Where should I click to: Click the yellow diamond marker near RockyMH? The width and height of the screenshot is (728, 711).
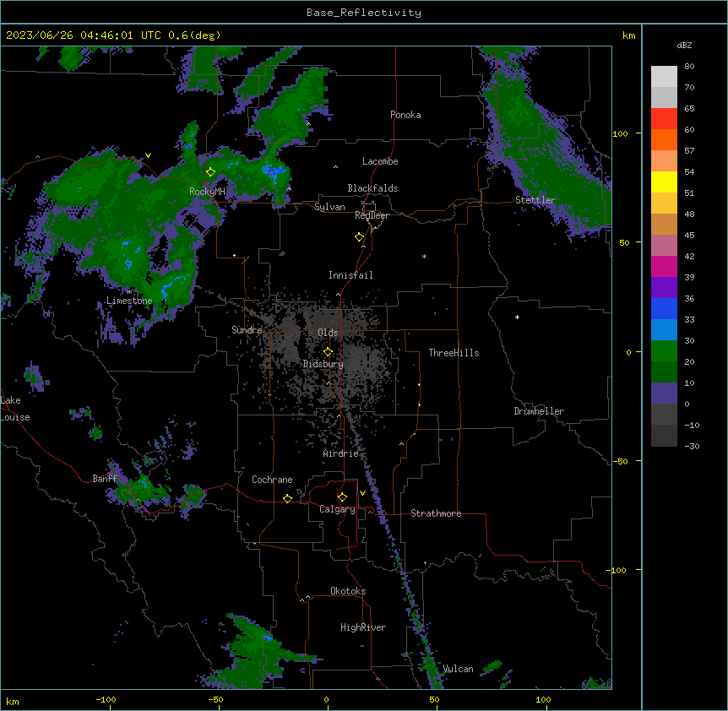210,172
